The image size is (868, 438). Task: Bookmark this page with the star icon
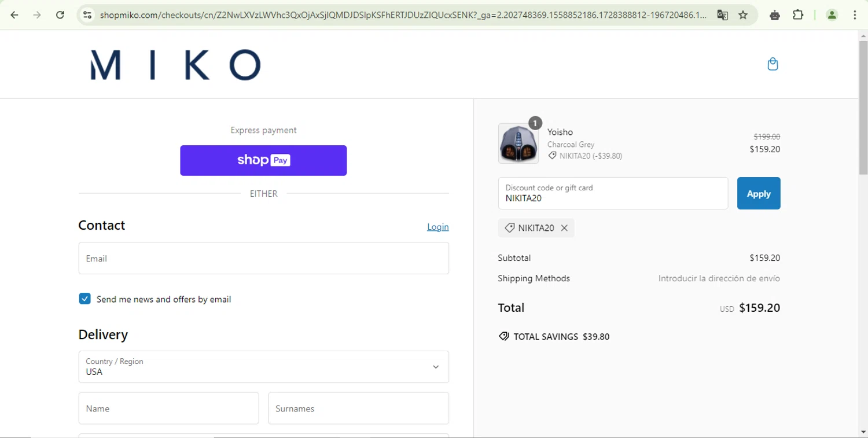click(x=744, y=15)
